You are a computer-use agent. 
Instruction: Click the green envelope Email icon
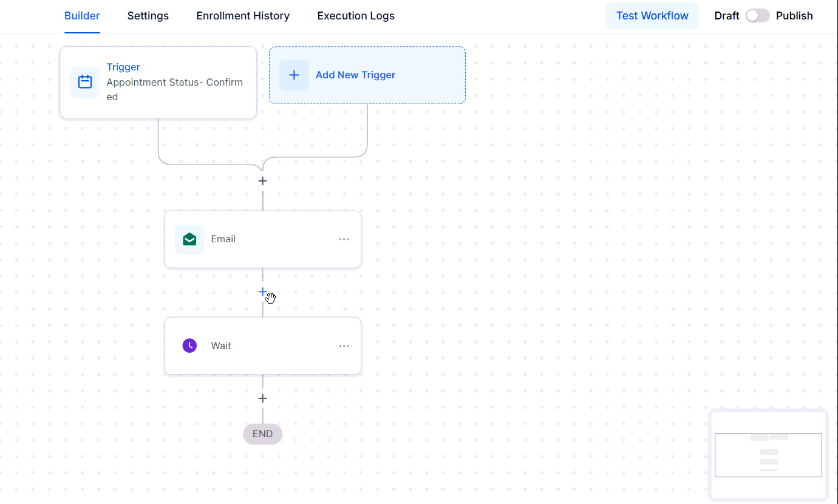(189, 239)
